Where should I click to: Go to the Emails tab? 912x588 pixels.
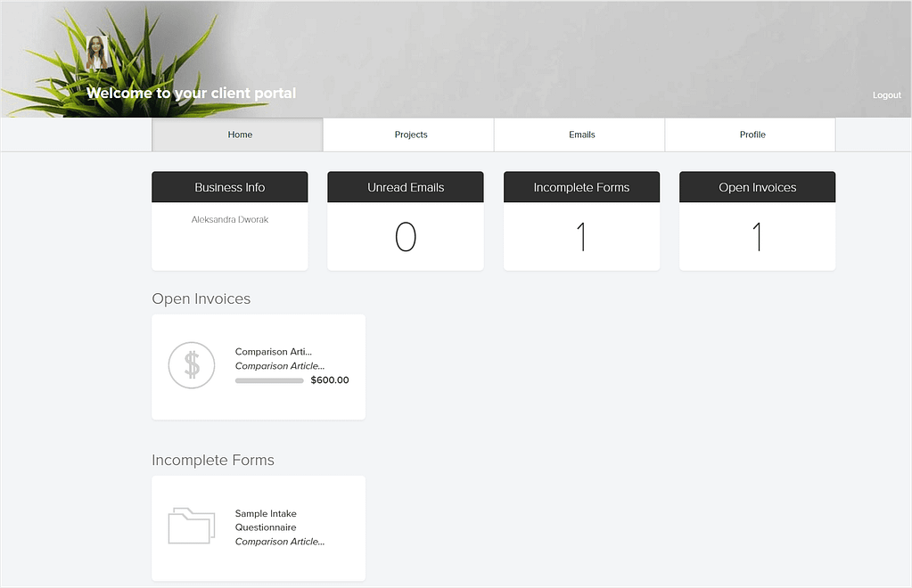coord(579,135)
